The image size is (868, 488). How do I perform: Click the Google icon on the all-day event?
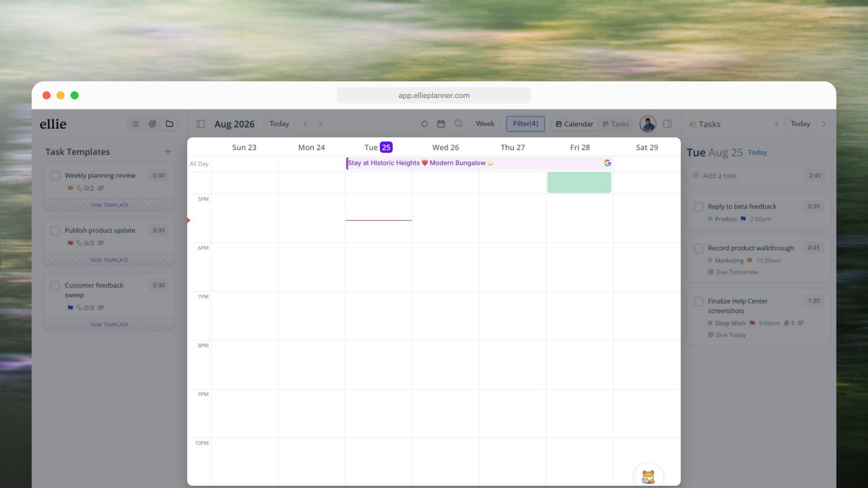click(x=607, y=163)
